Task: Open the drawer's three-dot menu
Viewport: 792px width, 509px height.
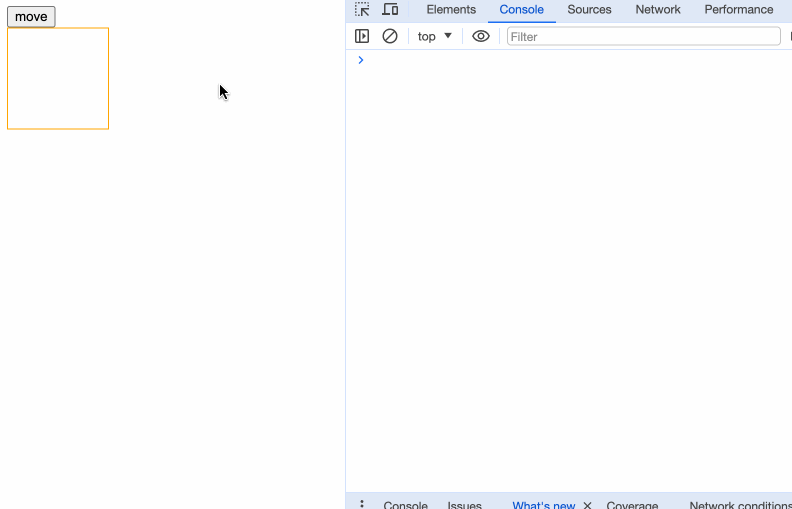Action: (362, 504)
